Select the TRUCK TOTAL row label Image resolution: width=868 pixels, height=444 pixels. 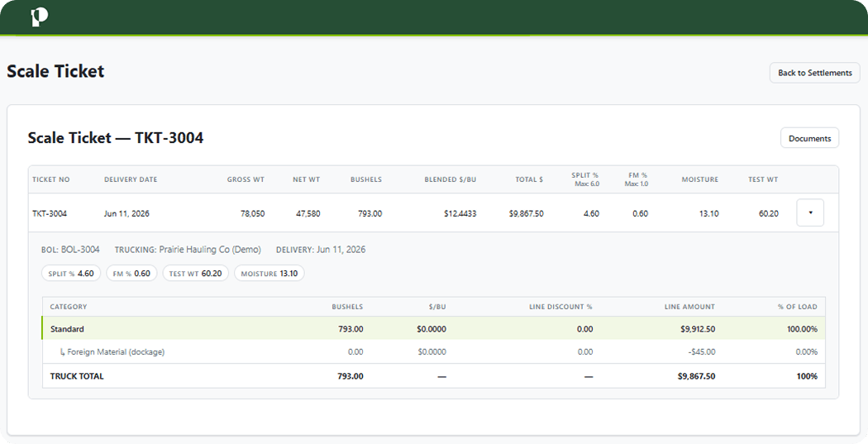[x=77, y=376]
